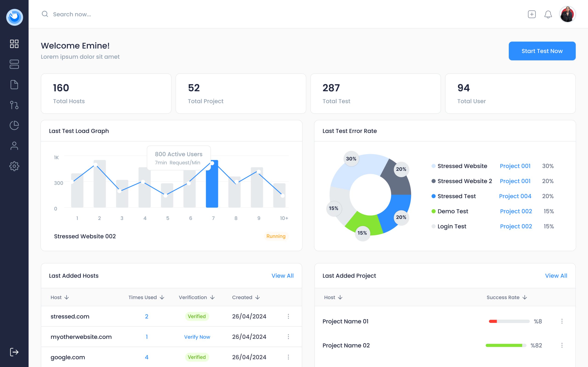The height and width of the screenshot is (367, 588).
Task: Open Project 004 from the error rate legend
Action: [x=515, y=196]
